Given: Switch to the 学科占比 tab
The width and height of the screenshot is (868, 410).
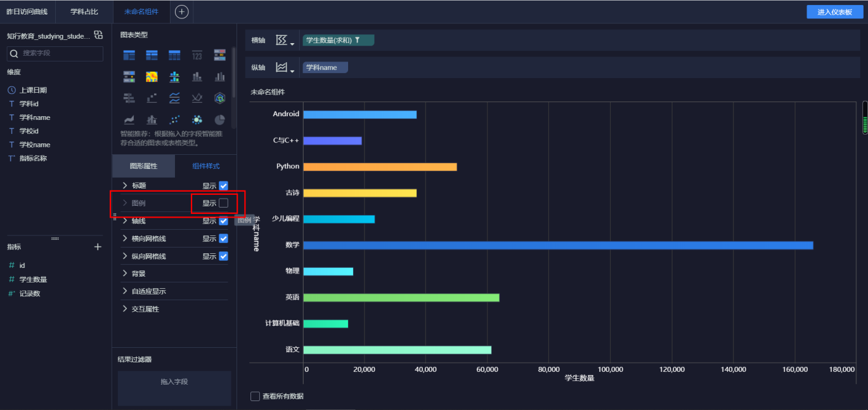Looking at the screenshot, I should 84,11.
